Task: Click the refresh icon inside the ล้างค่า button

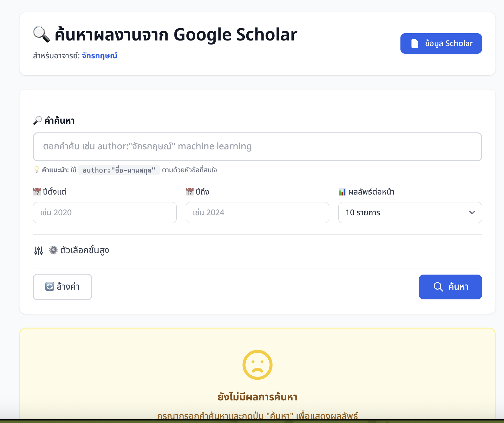Action: coord(50,286)
